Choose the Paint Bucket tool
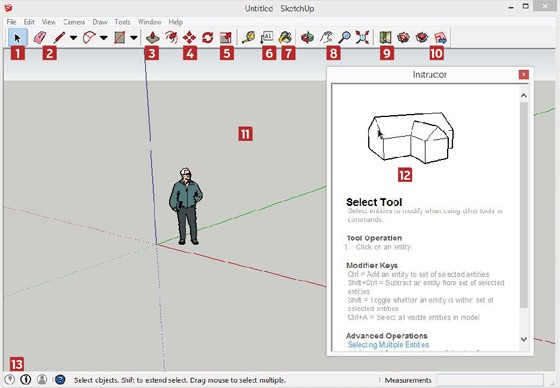This screenshot has height=388, width=560. tap(285, 37)
